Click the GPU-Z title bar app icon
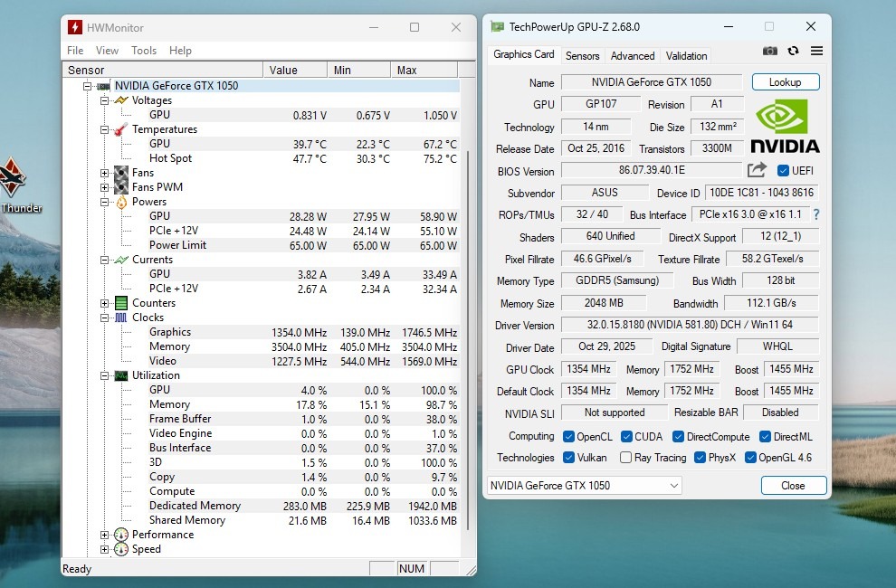Viewport: 896px width, 588px height. 497,26
